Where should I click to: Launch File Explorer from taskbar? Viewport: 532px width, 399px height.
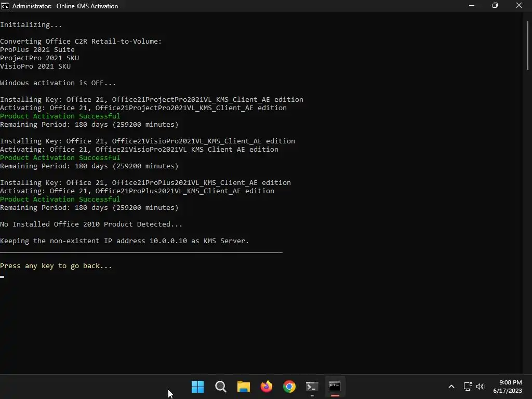coord(243,387)
